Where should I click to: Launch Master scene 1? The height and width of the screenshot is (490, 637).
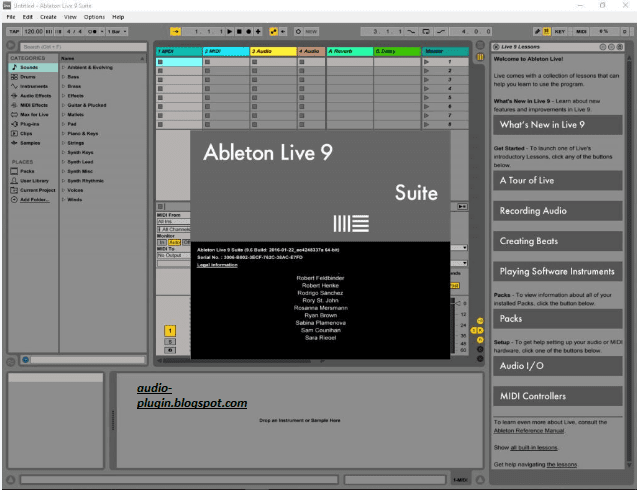pyautogui.click(x=426, y=62)
